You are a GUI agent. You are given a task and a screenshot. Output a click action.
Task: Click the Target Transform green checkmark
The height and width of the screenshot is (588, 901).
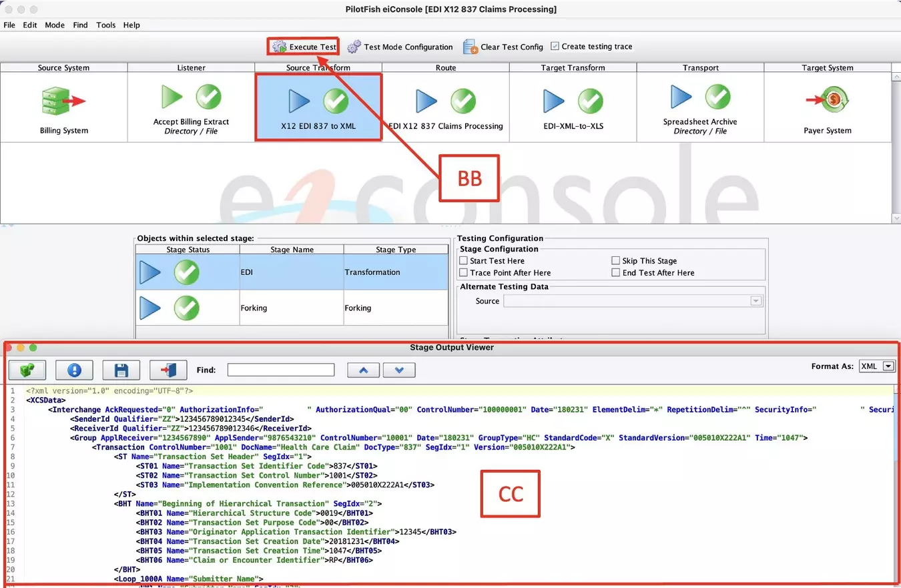[590, 101]
